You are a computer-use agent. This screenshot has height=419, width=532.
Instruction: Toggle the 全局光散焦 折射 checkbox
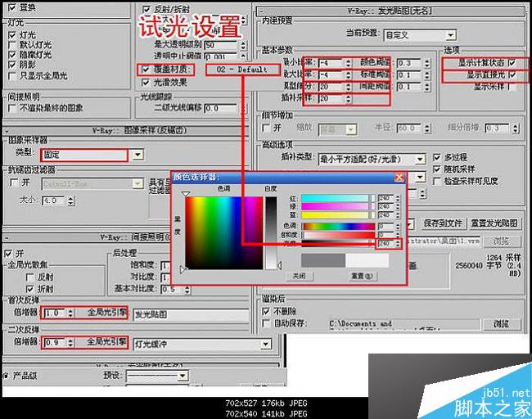(x=29, y=289)
